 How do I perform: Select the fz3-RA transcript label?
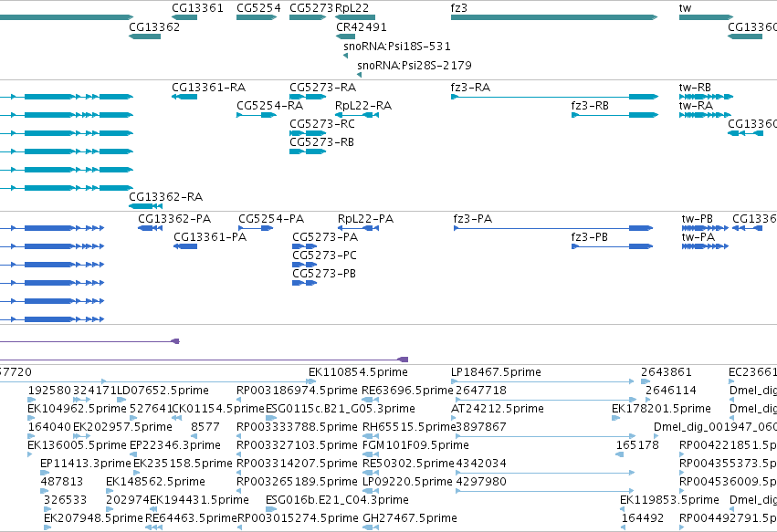pyautogui.click(x=470, y=88)
